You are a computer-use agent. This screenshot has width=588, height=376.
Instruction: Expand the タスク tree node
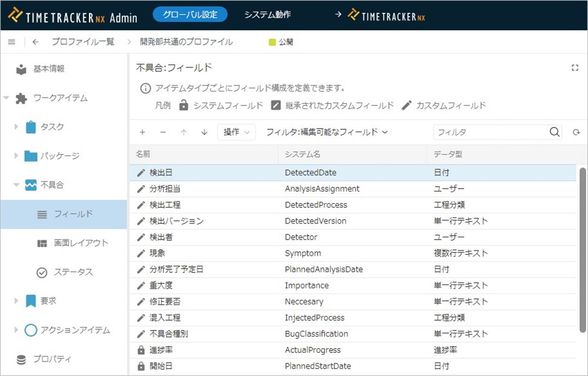pyautogui.click(x=16, y=127)
